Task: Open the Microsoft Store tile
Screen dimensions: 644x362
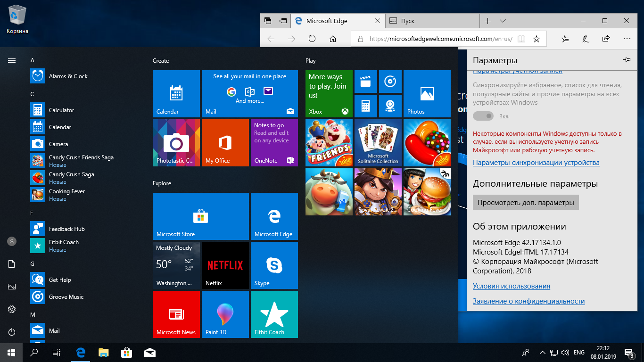Action: click(201, 216)
